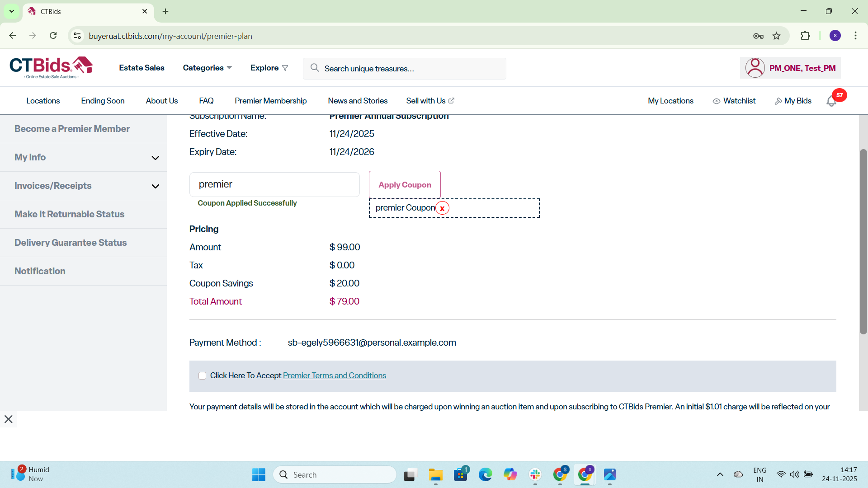Open Slack from the taskbar
The width and height of the screenshot is (868, 488).
[535, 474]
